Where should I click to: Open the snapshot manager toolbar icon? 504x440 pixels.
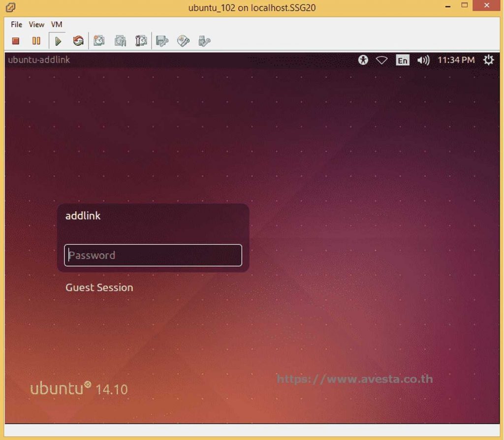pyautogui.click(x=141, y=41)
